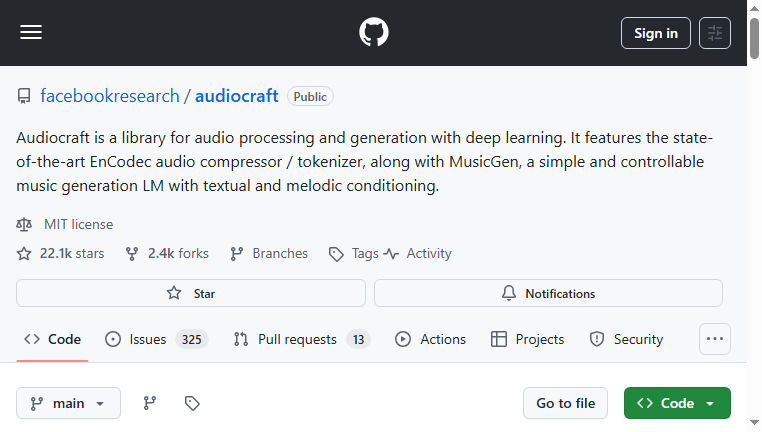This screenshot has height=432, width=762.
Task: Open main branch selector dropdown
Action: [69, 403]
